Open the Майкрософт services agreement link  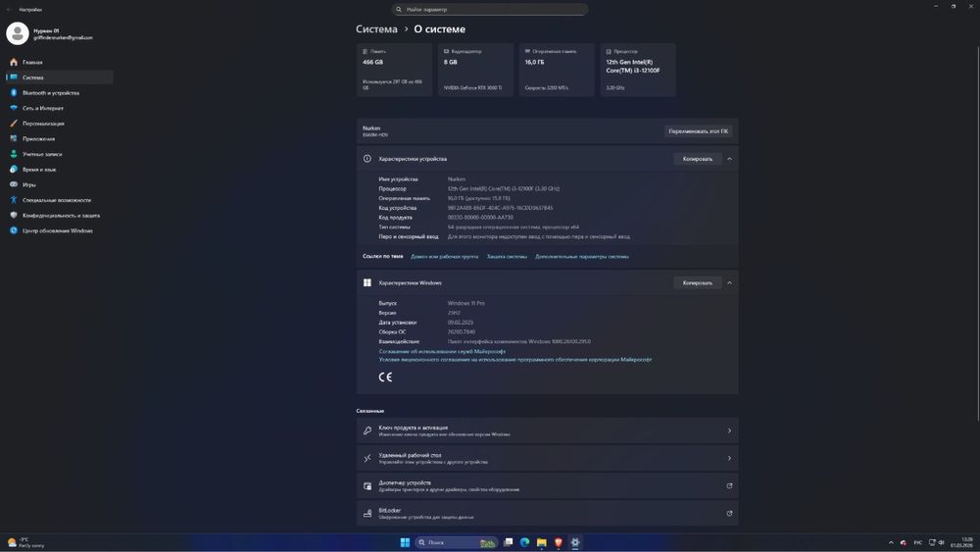(x=442, y=351)
